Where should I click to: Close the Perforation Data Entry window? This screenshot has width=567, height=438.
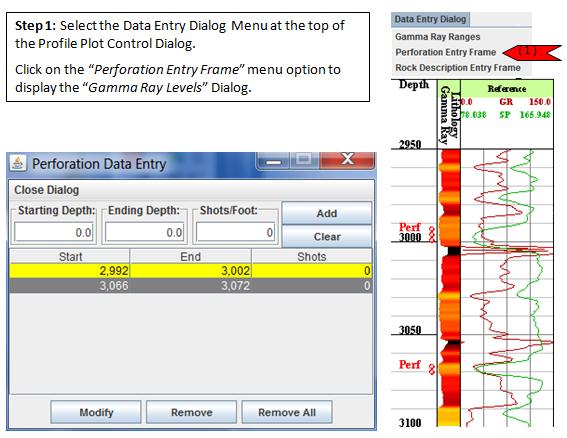tap(347, 160)
